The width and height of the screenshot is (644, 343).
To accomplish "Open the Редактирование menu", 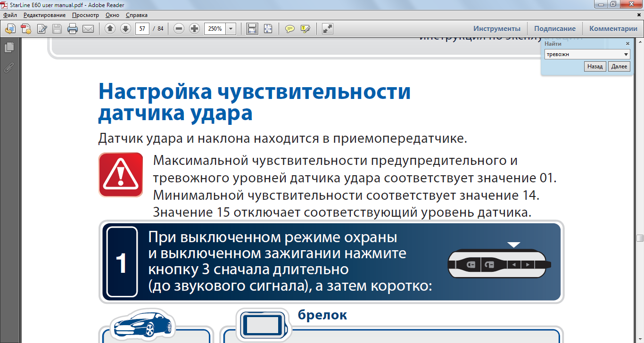I will point(45,15).
